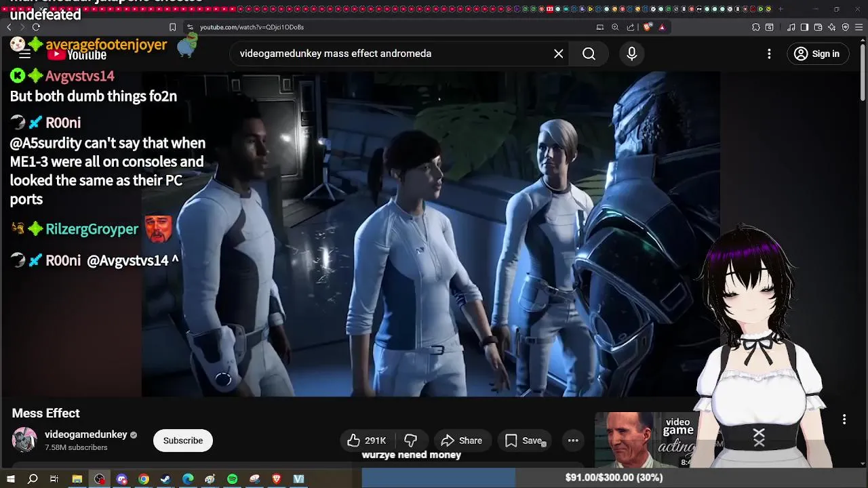Open Google Chrome from taskbar

[x=144, y=479]
